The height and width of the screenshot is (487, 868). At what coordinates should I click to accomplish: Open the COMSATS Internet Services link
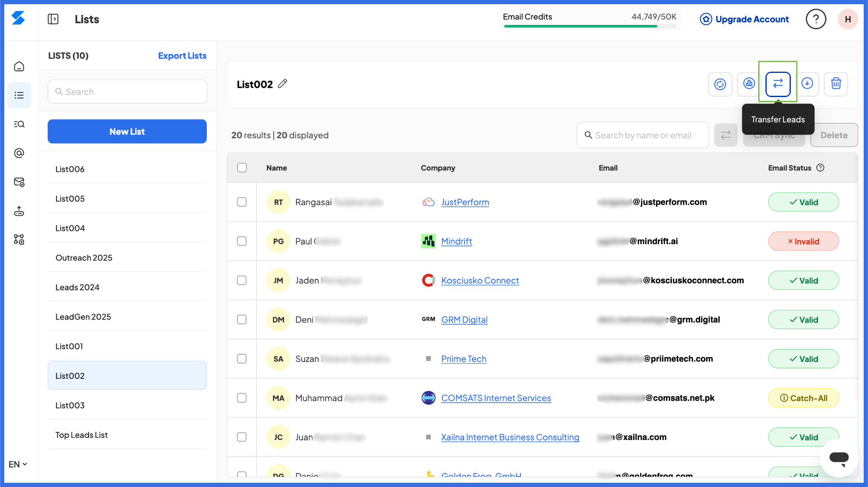(x=496, y=398)
